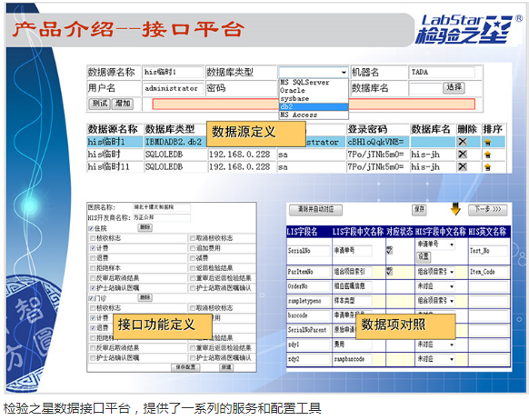Choose MS SQLServer from database type list
This screenshot has height=420, width=529.
pos(314,83)
